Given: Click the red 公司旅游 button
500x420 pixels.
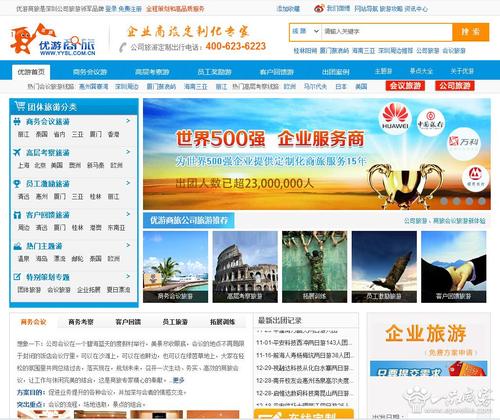Looking at the screenshot, I should (455, 86).
